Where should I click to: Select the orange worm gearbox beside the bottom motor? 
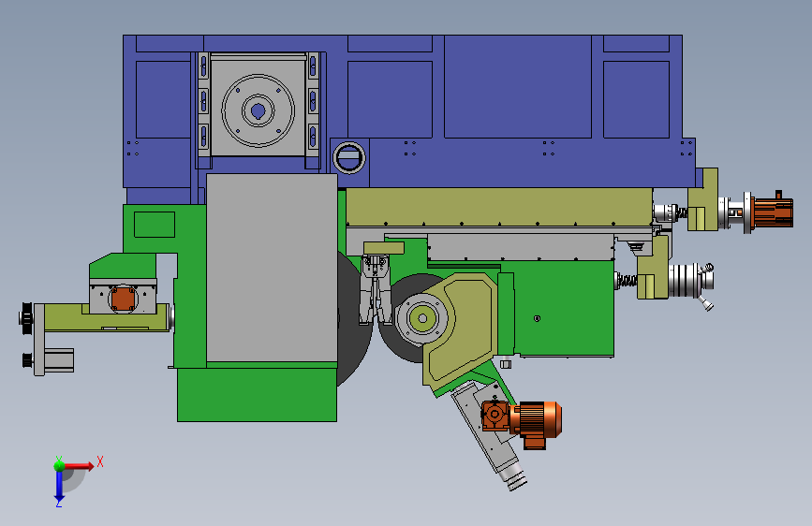tap(495, 415)
